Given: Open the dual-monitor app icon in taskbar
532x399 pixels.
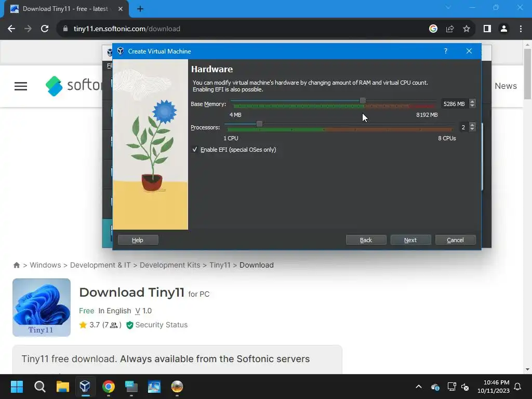Looking at the screenshot, I should click(131, 387).
